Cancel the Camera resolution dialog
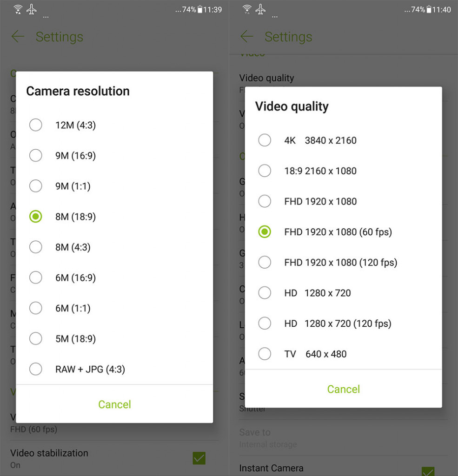Image resolution: width=458 pixels, height=476 pixels. click(114, 404)
